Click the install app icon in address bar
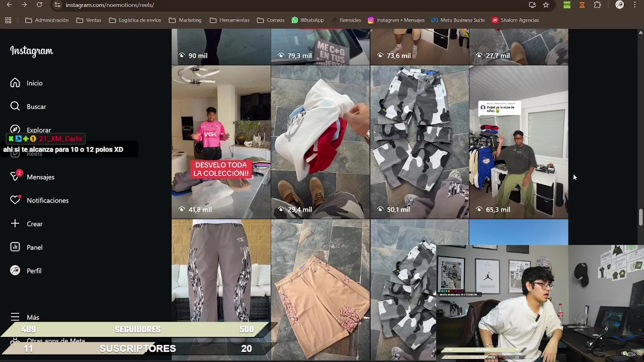 point(532,5)
